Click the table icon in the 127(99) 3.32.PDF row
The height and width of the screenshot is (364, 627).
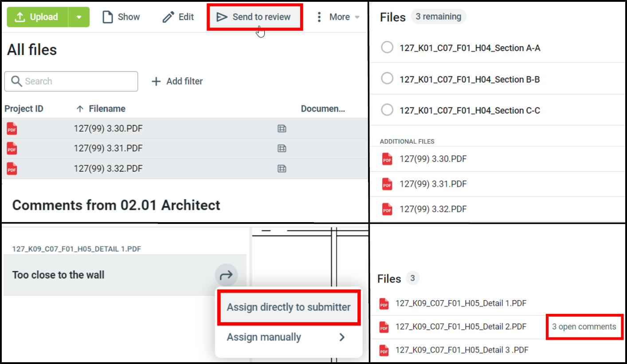coord(282,168)
